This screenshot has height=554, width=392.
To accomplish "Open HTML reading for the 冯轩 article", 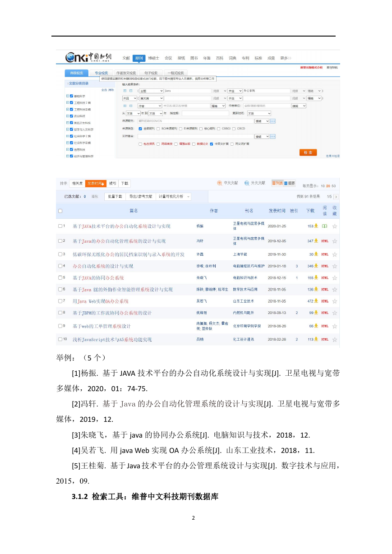I will click(325, 241).
